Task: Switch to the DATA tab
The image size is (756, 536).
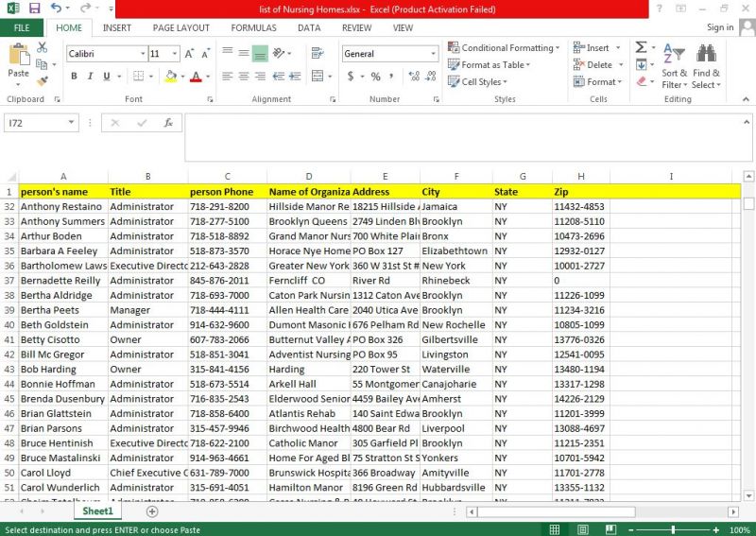Action: pos(309,28)
